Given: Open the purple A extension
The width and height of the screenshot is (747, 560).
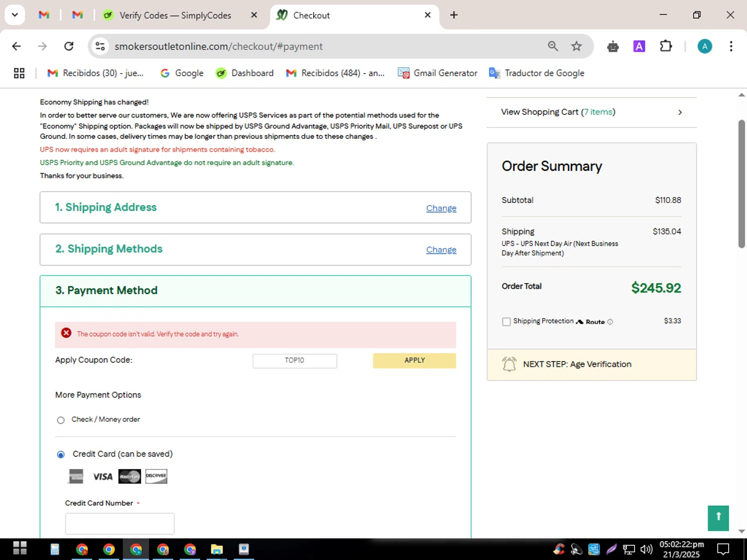Looking at the screenshot, I should [x=639, y=46].
